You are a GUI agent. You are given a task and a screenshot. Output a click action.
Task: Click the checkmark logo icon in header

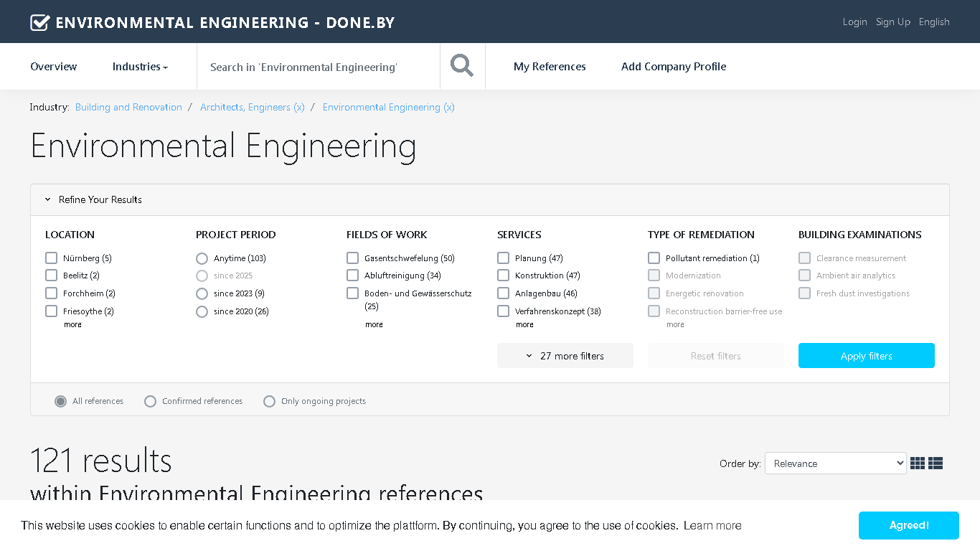click(39, 22)
